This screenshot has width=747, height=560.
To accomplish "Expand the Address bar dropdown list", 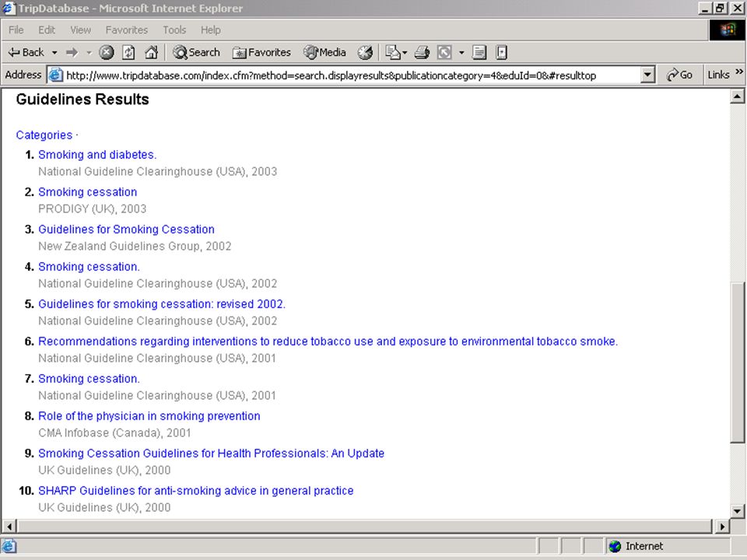I will coord(647,75).
